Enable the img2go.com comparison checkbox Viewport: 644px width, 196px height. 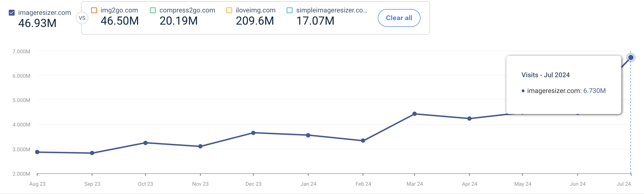coord(94,10)
